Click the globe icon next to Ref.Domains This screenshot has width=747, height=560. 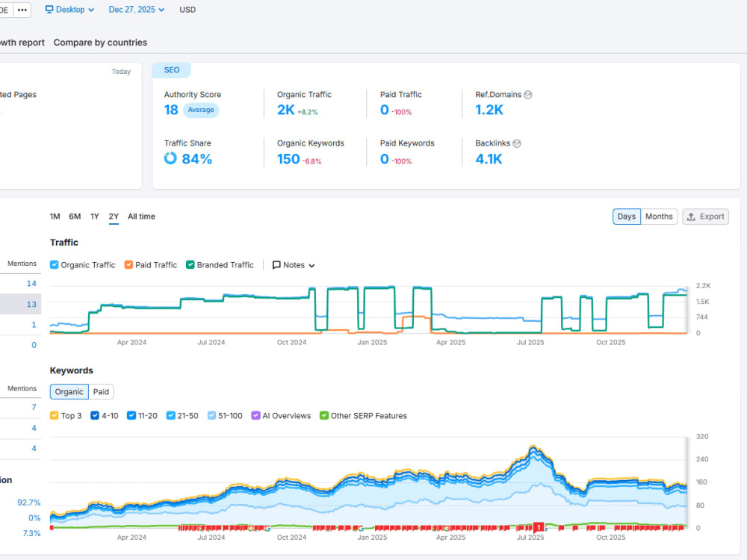point(528,95)
